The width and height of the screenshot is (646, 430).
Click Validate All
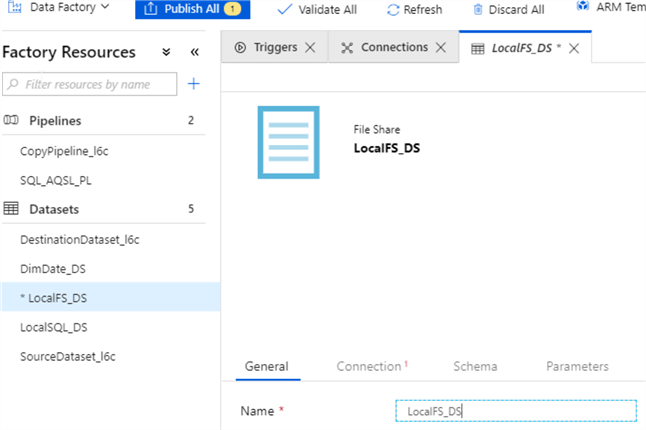[x=317, y=9]
